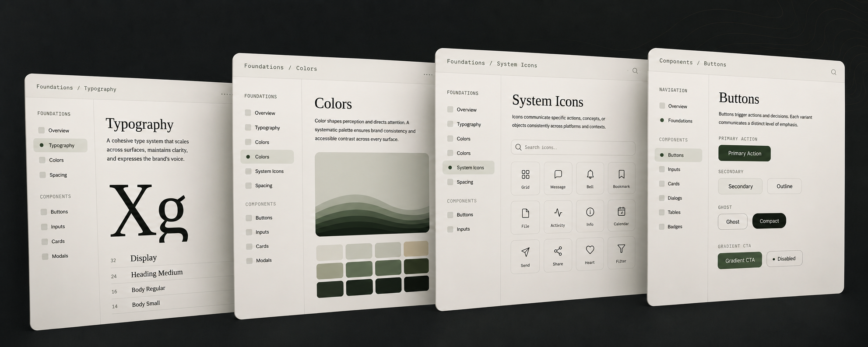Image resolution: width=868 pixels, height=347 pixels.
Task: Tick the square beside Dialogs in Buttons panel
Action: tap(662, 198)
